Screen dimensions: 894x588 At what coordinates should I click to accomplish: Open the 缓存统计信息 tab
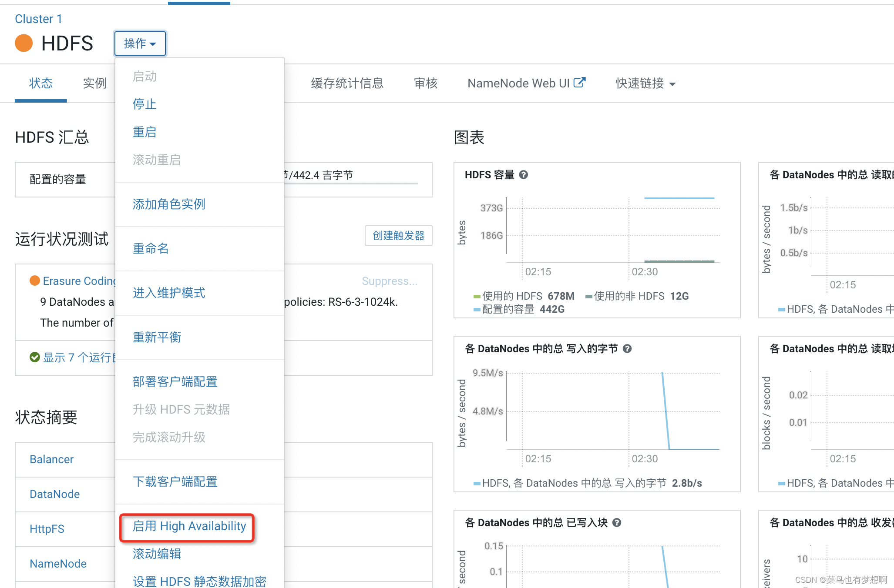(x=347, y=83)
